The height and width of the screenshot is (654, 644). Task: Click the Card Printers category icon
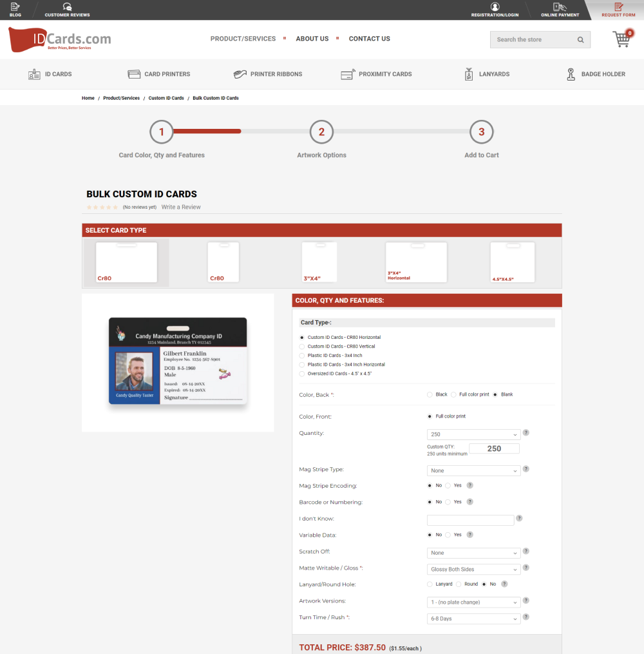point(134,74)
